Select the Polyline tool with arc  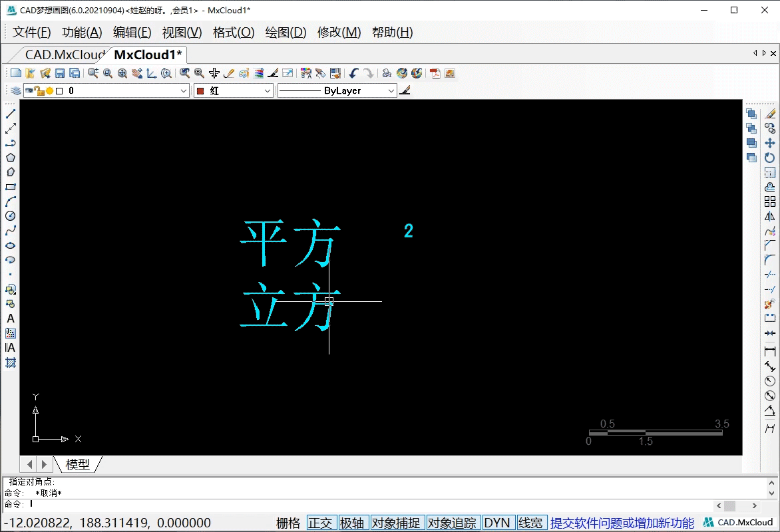coord(11,143)
